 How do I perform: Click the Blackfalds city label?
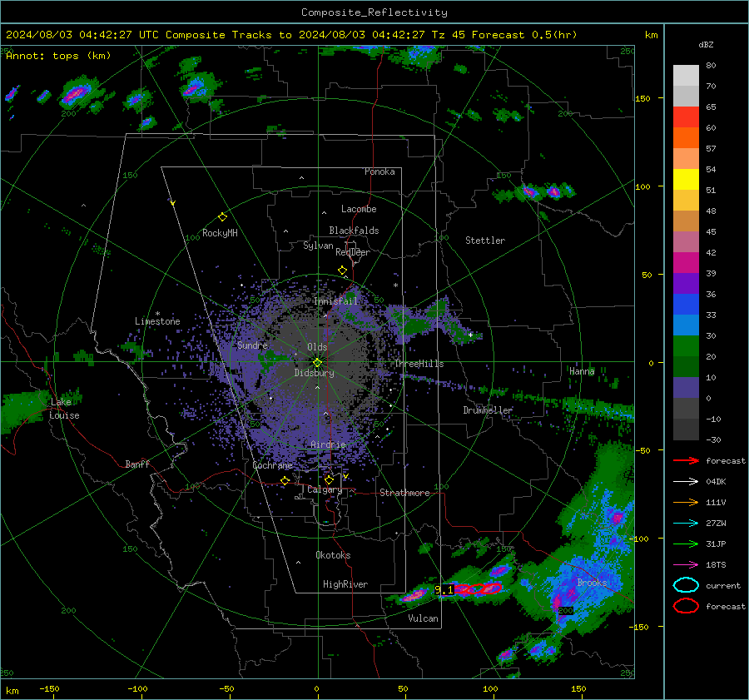click(x=354, y=231)
